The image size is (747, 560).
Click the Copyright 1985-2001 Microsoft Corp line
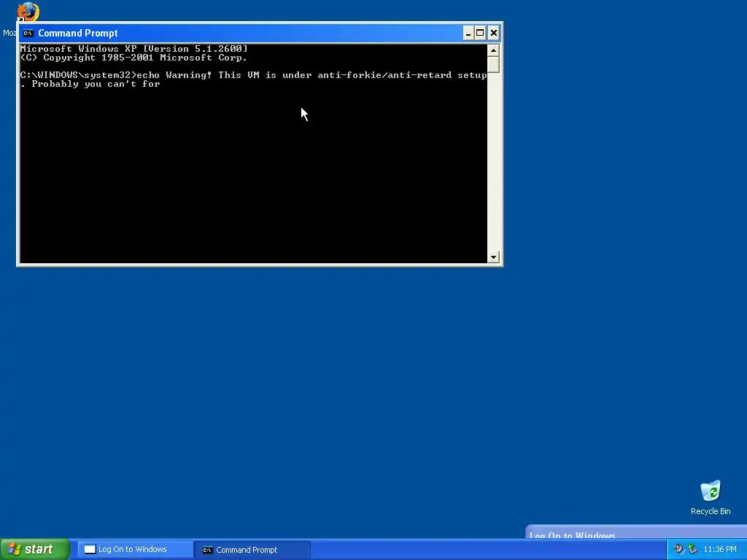click(x=134, y=58)
